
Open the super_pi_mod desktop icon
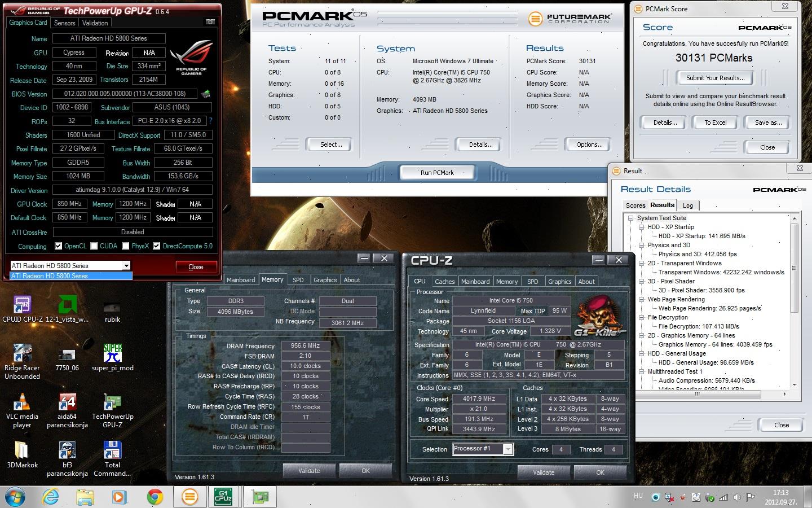point(112,358)
